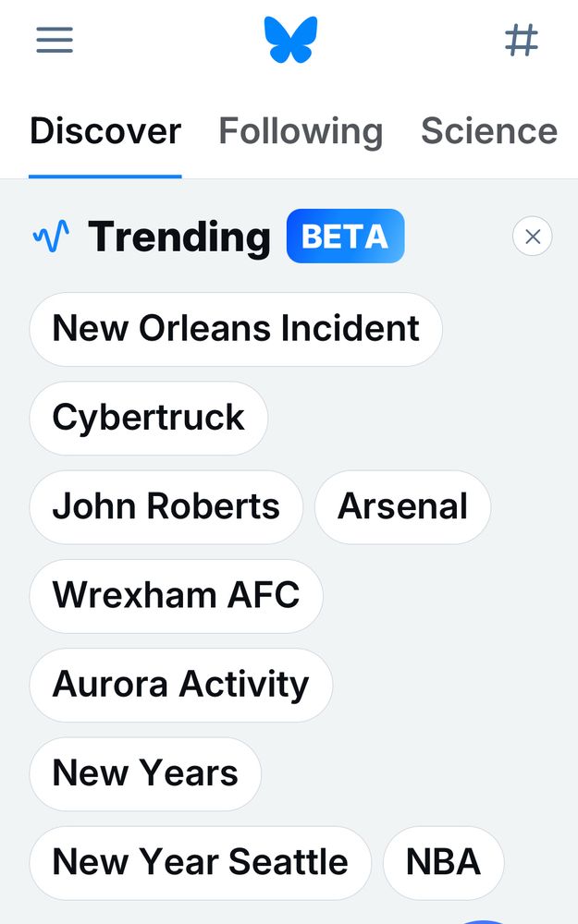Browse the Aurora Activity topic
The image size is (578, 924).
tap(181, 685)
